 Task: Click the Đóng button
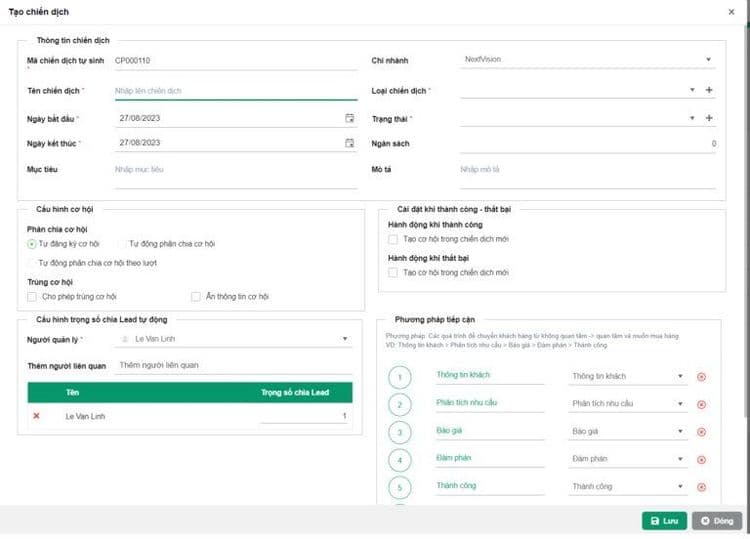(716, 521)
